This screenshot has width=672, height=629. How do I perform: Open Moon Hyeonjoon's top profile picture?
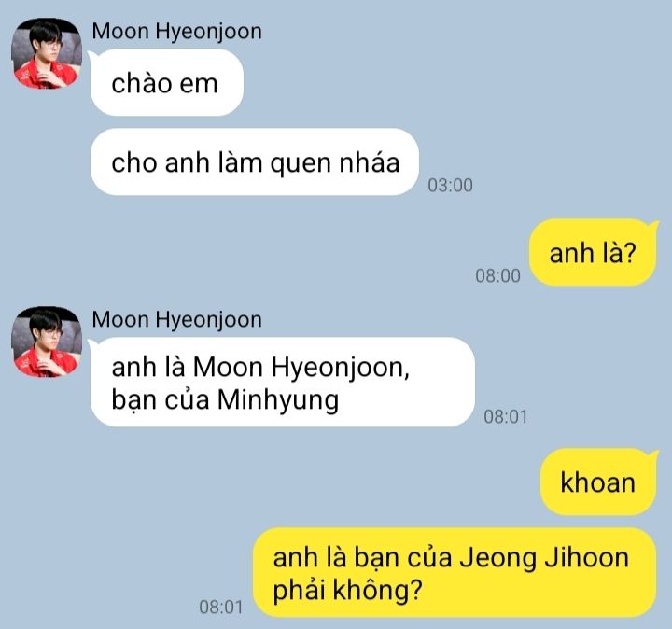click(47, 53)
